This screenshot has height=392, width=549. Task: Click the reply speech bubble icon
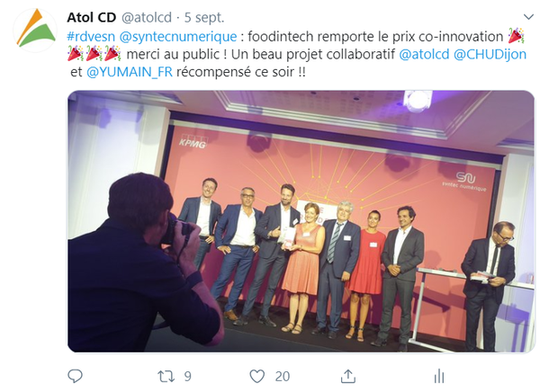tap(75, 376)
